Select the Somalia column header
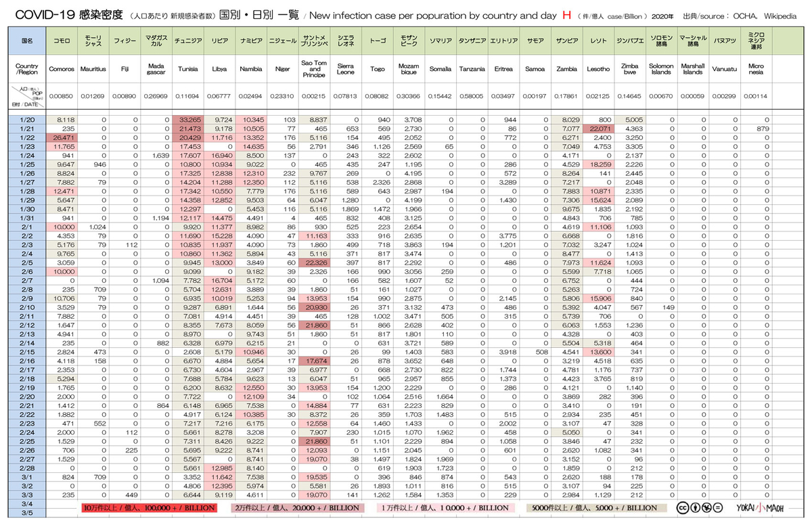Image resolution: width=812 pixels, height=523 pixels. [x=441, y=69]
